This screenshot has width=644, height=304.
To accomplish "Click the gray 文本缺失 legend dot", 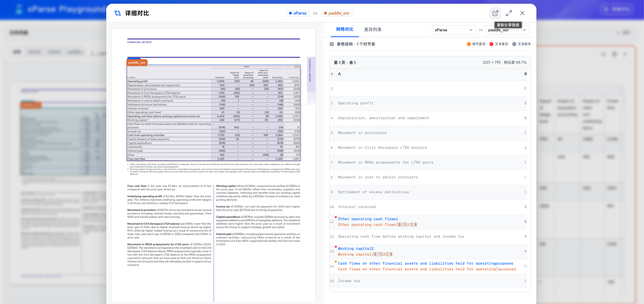I will point(514,44).
